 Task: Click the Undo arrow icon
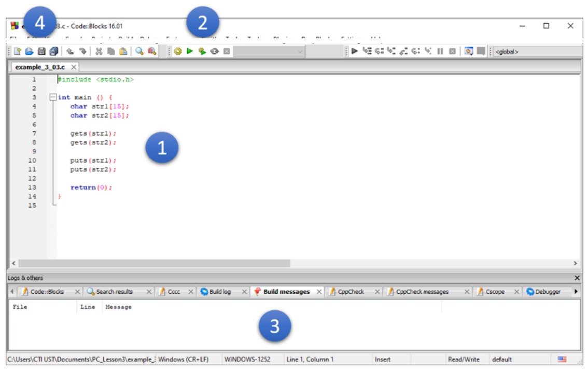[69, 51]
